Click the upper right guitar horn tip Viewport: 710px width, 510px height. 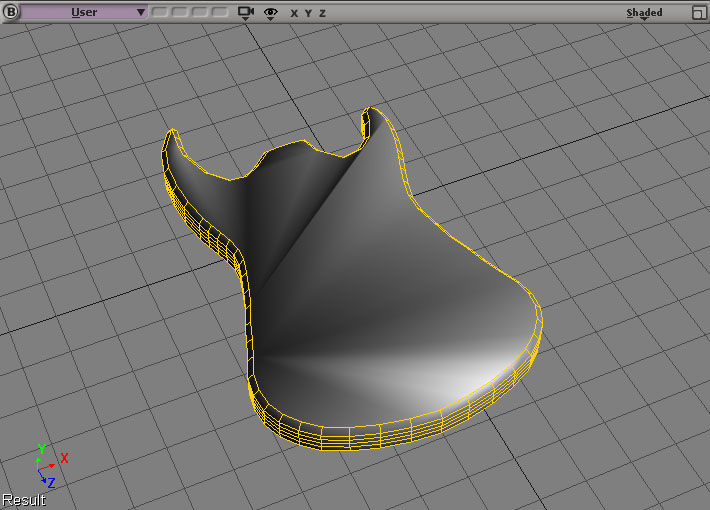click(x=370, y=113)
